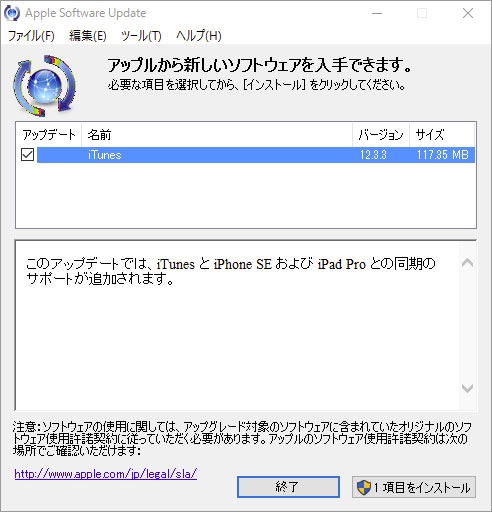Click the アップデート column header
The height and width of the screenshot is (512, 492).
click(x=49, y=135)
